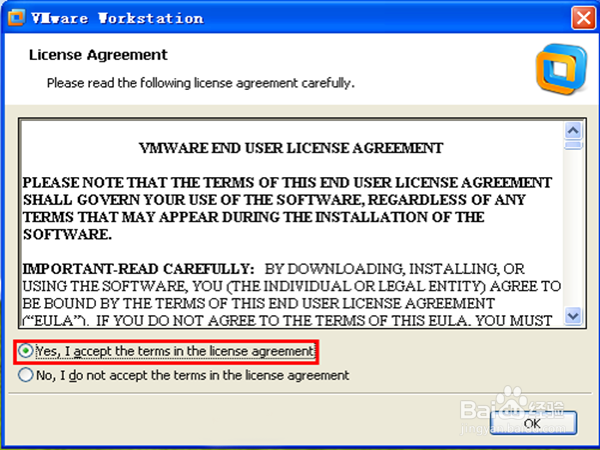Click the scrollbar down arrow in license text
This screenshot has width=600, height=450.
tap(573, 316)
